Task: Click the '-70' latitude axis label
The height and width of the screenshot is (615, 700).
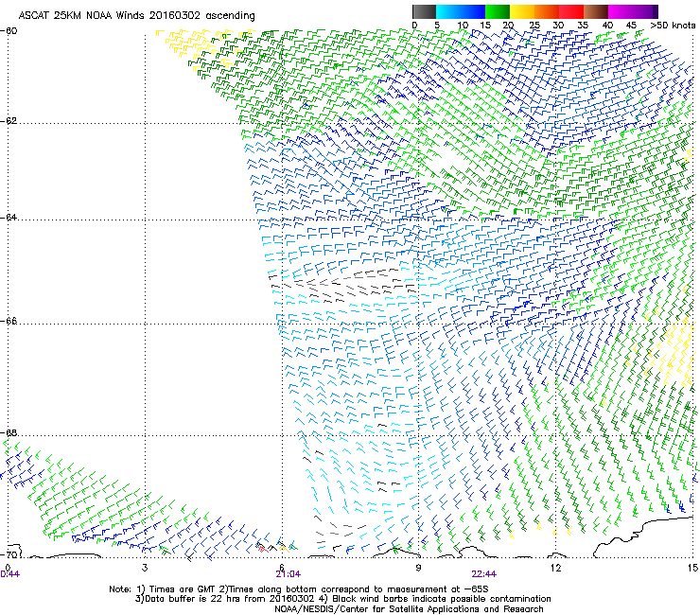Action: coord(9,554)
